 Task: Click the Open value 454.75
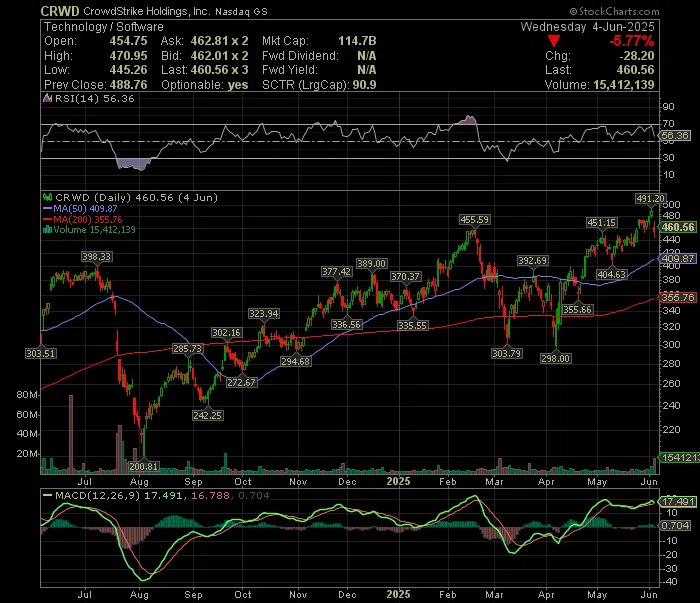129,41
